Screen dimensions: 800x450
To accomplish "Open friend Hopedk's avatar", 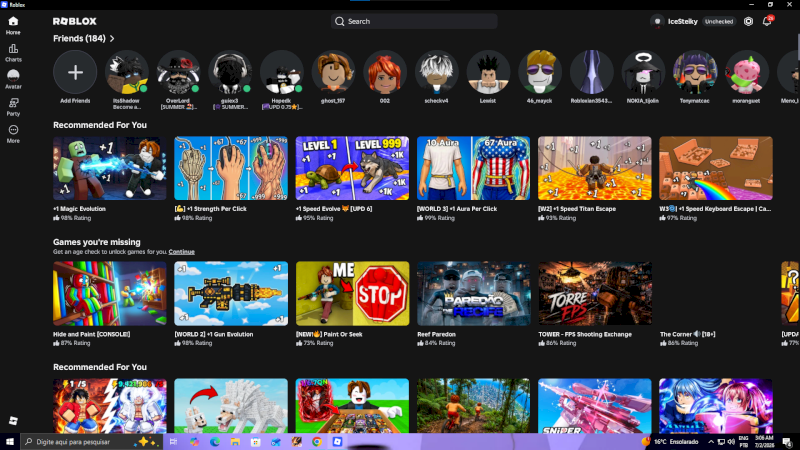I will click(281, 72).
